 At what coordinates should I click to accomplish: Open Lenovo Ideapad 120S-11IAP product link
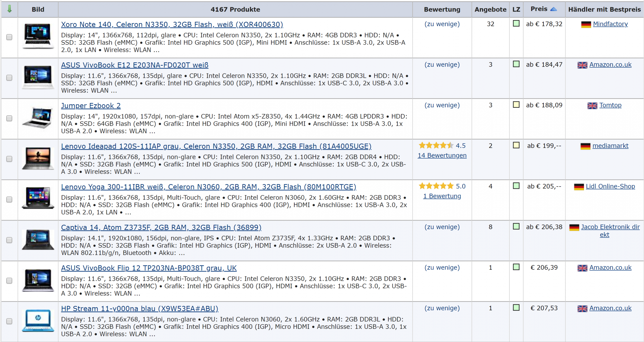[x=216, y=146]
